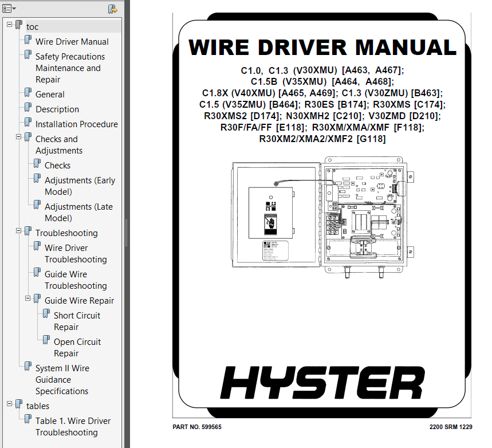Click the PART NO. 599565 footer text
The width and height of the screenshot is (492, 448).
(x=197, y=427)
